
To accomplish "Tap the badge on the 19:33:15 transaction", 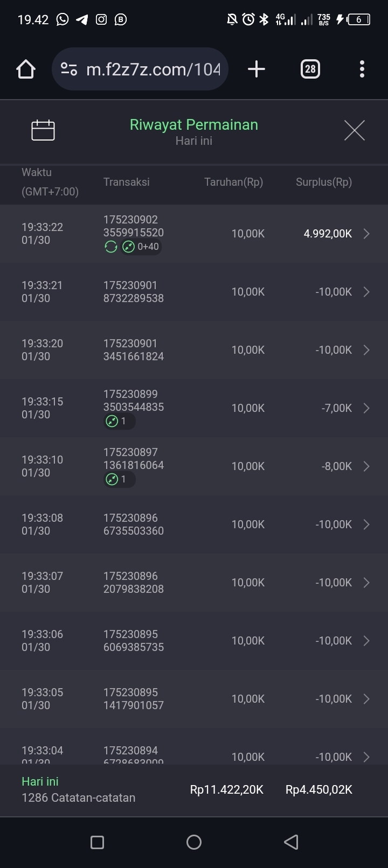I will [x=119, y=422].
